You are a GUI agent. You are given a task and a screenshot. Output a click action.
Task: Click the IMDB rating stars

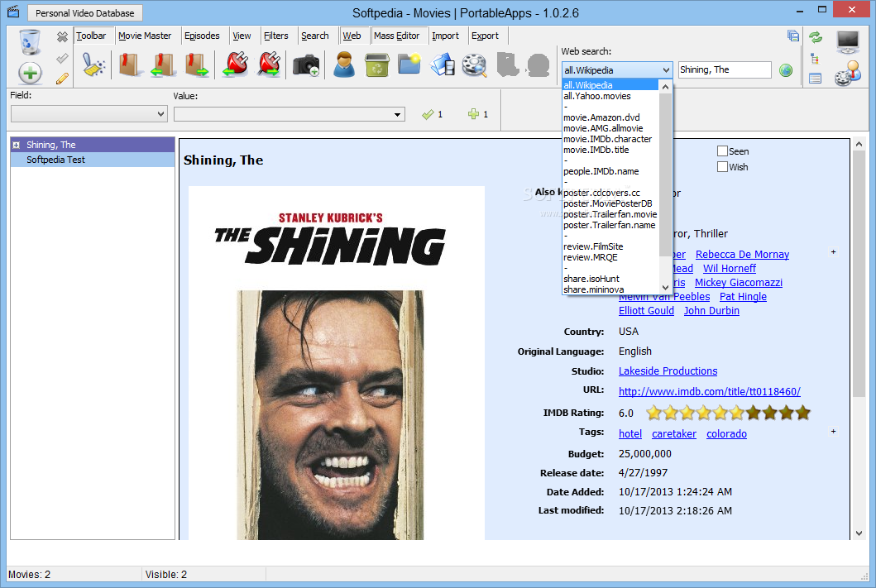tap(728, 413)
